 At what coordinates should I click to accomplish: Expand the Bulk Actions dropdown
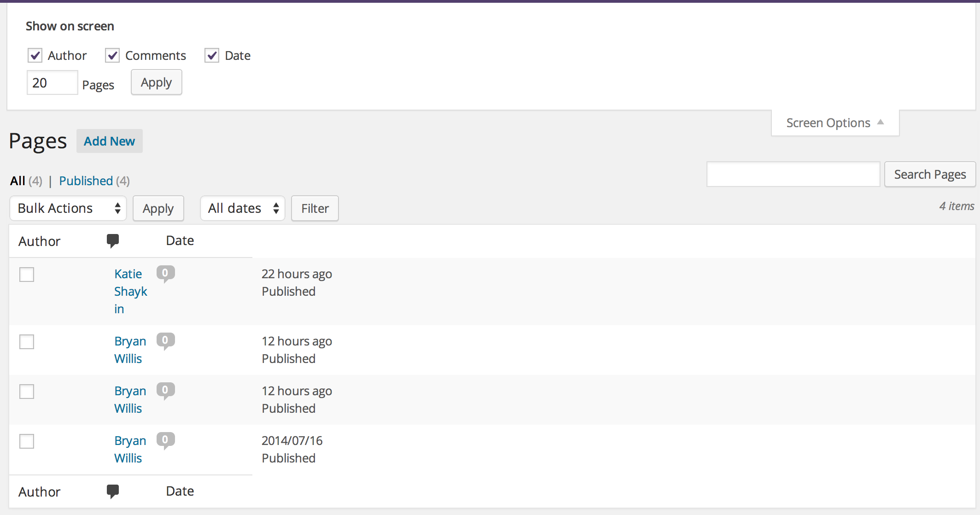pyautogui.click(x=67, y=208)
